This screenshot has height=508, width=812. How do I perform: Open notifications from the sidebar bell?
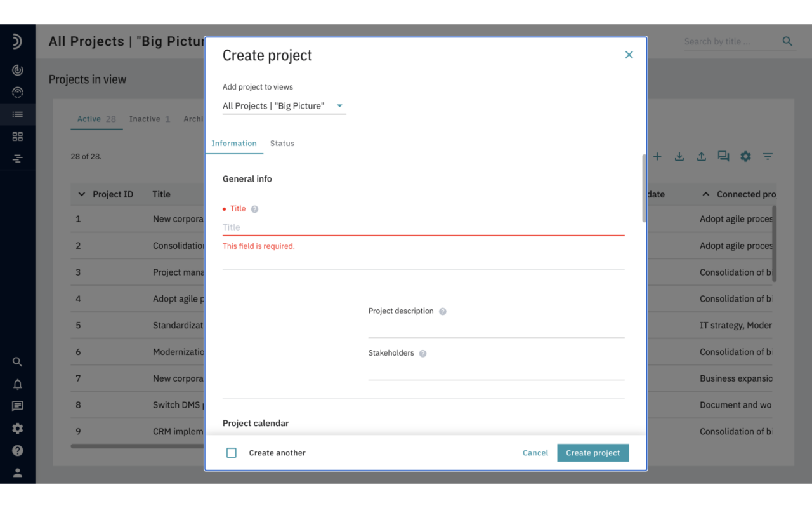[x=17, y=384]
